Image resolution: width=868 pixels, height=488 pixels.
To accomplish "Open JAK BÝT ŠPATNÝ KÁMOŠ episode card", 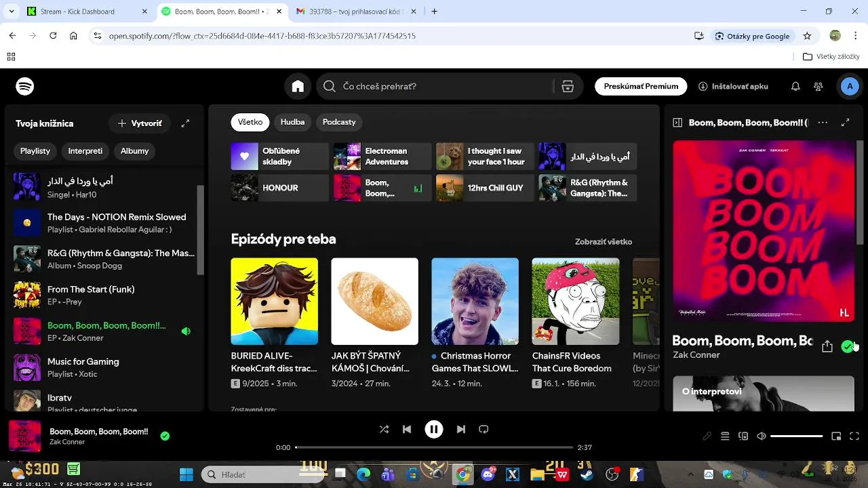I will click(374, 324).
